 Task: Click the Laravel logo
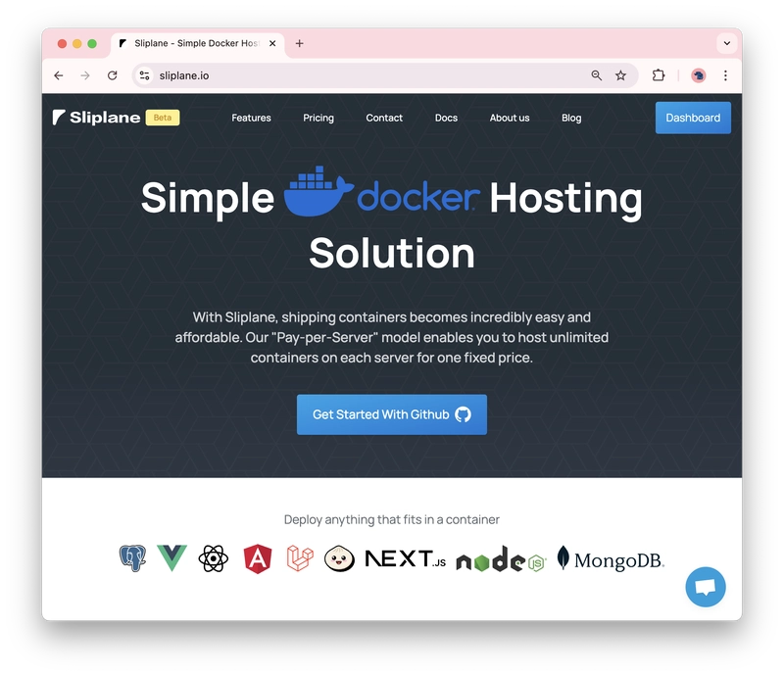[300, 558]
